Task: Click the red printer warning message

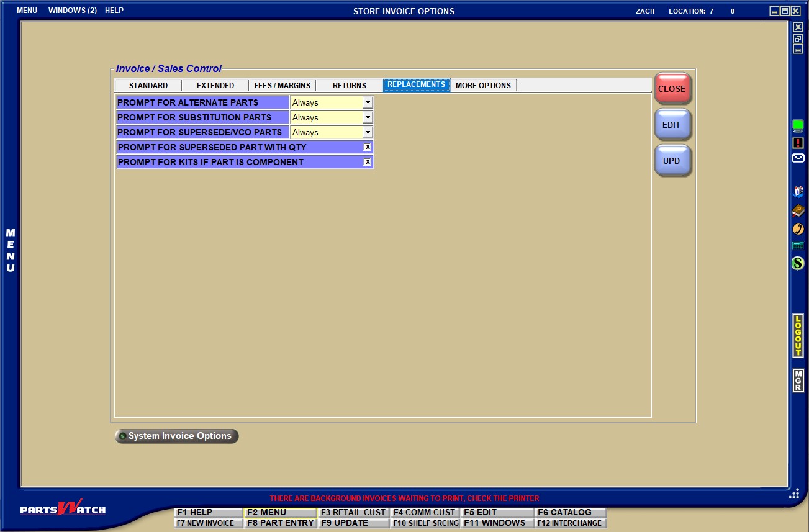Action: point(404,498)
